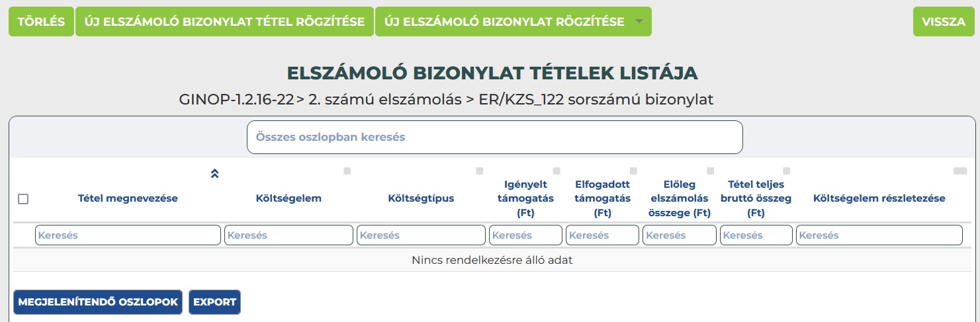Open the Új elszámoló bizonylat rögzítése dropdown arrow
The width and height of the screenshot is (980, 322).
click(x=639, y=21)
